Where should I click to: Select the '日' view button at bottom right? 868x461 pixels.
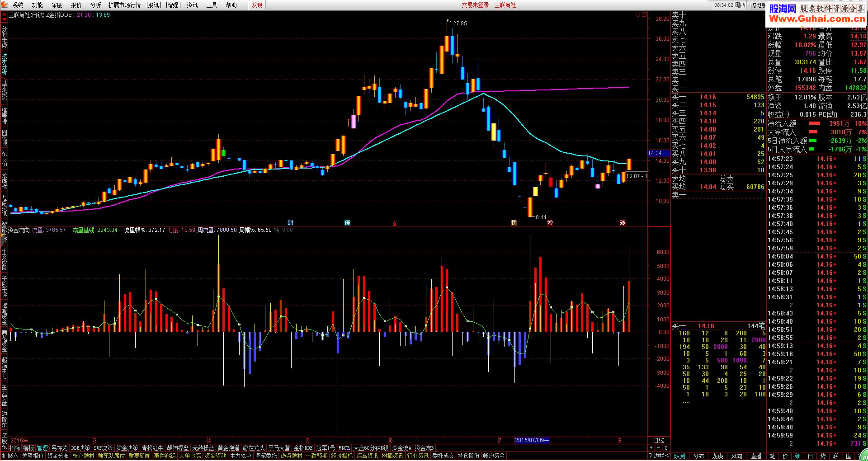(810, 456)
